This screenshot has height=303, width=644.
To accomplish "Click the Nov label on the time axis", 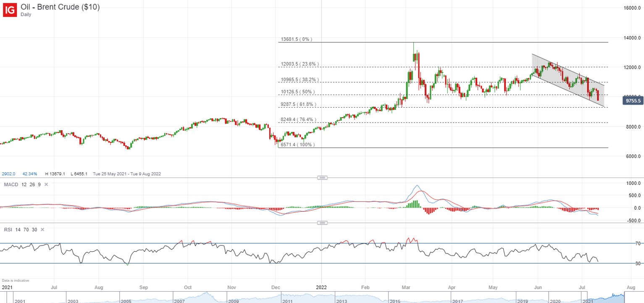I will coord(231,288).
